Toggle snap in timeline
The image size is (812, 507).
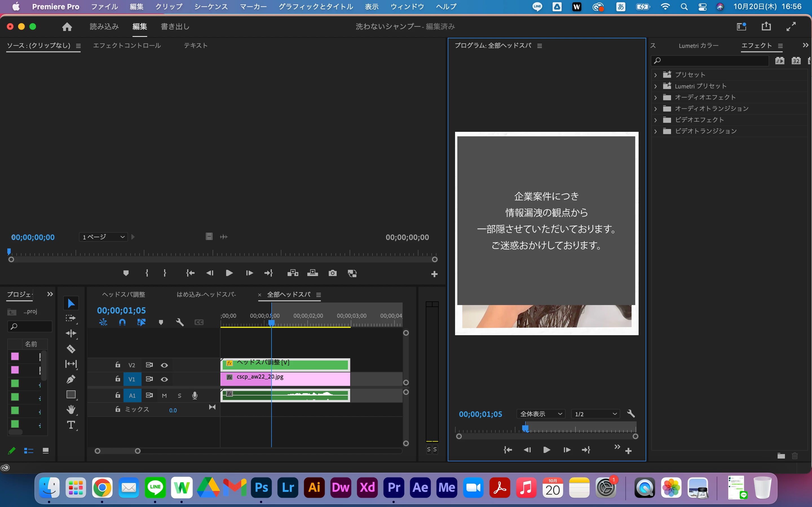[122, 322]
